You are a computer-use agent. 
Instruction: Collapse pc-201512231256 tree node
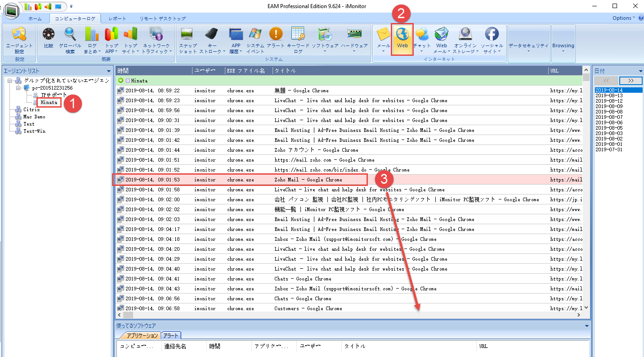point(18,88)
